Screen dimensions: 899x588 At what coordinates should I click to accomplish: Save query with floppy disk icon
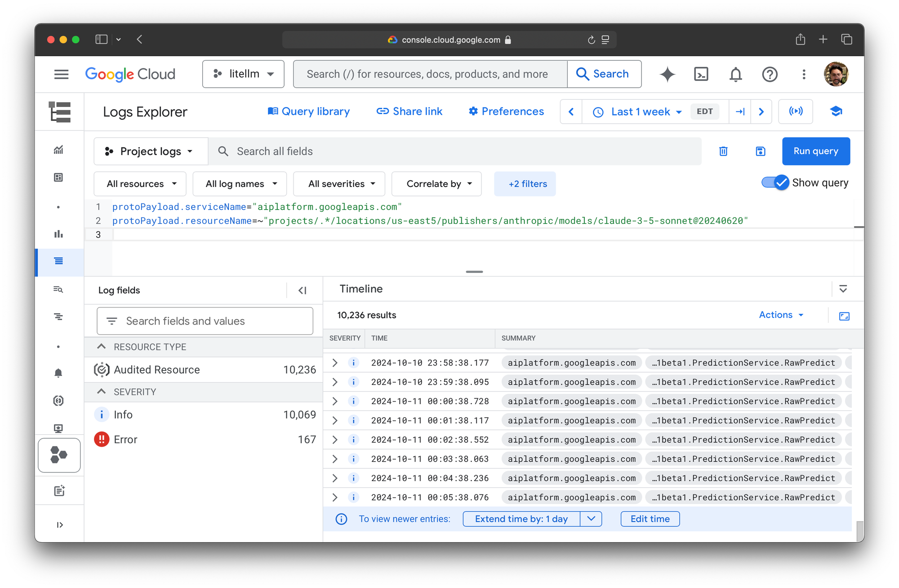click(x=760, y=151)
